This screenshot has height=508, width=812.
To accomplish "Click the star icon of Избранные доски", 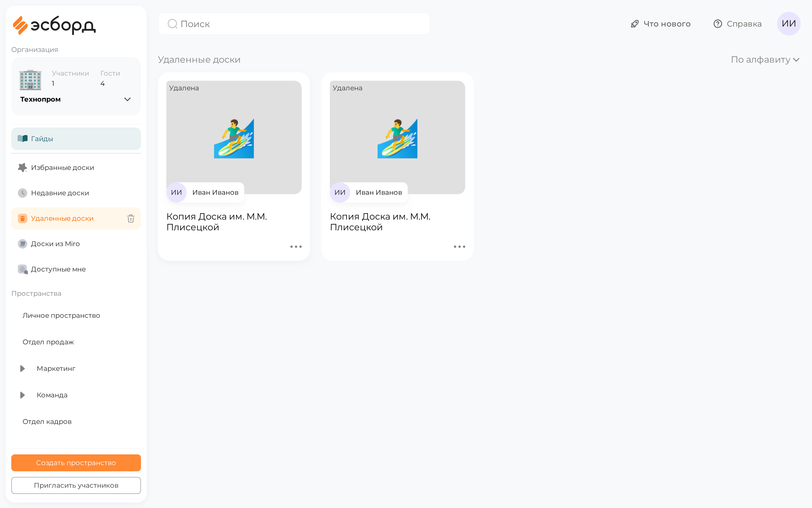I will [23, 167].
